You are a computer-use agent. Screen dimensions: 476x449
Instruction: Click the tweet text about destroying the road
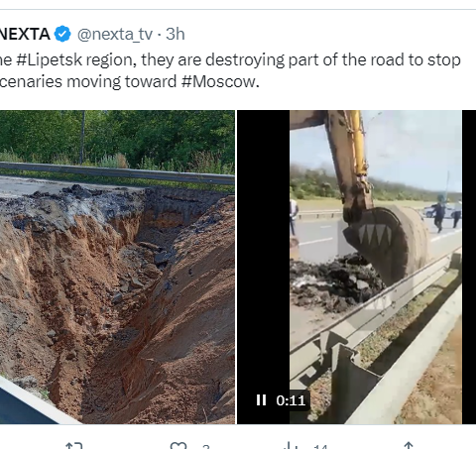pyautogui.click(x=230, y=70)
